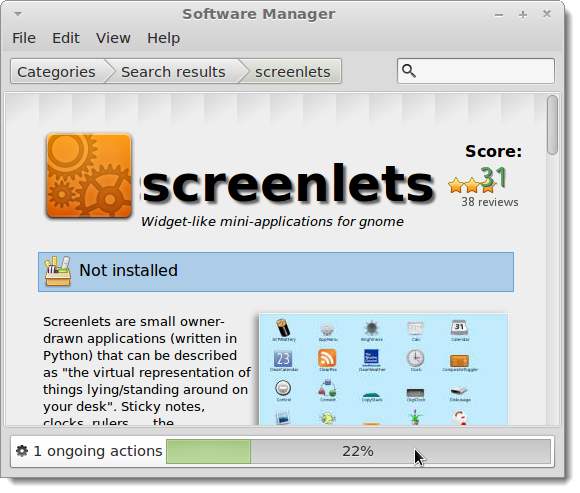Viewport: 580px width, 493px height.
Task: Click the package box icon beside Not installed
Action: coord(57,271)
